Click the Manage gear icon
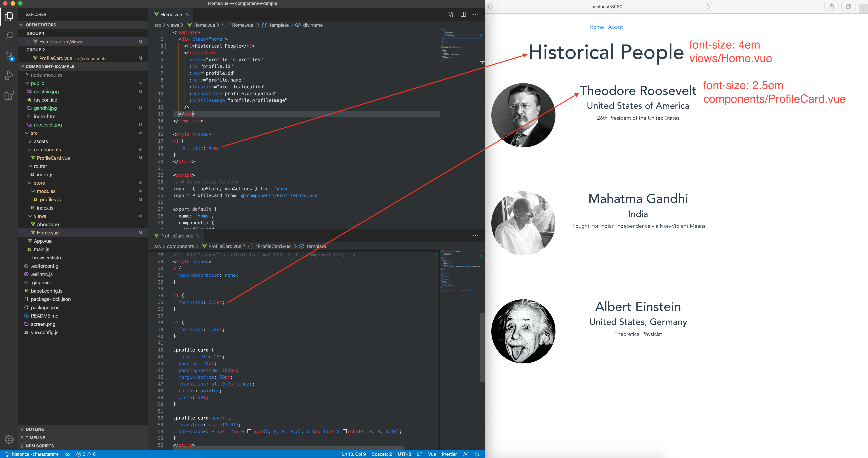The height and width of the screenshot is (458, 868). click(x=9, y=439)
